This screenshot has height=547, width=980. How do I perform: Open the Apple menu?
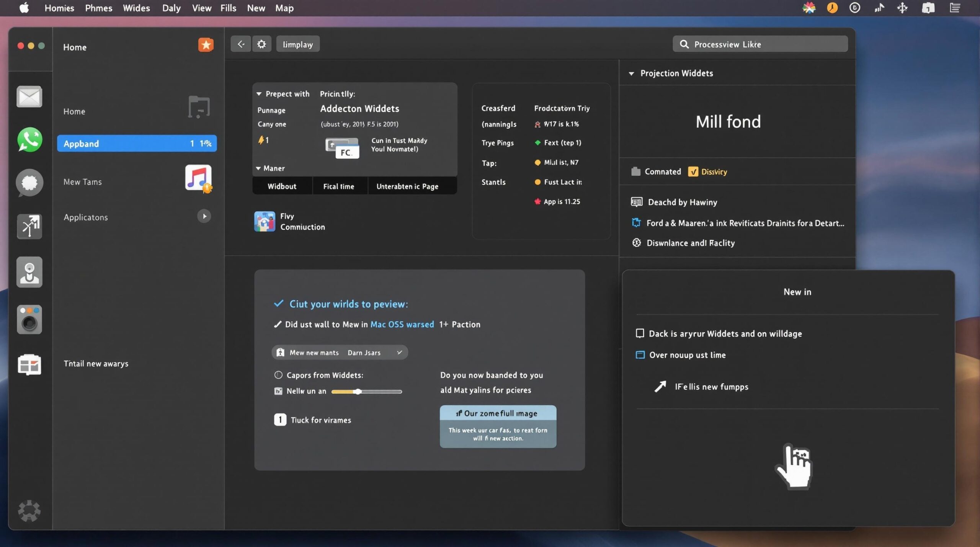(24, 8)
